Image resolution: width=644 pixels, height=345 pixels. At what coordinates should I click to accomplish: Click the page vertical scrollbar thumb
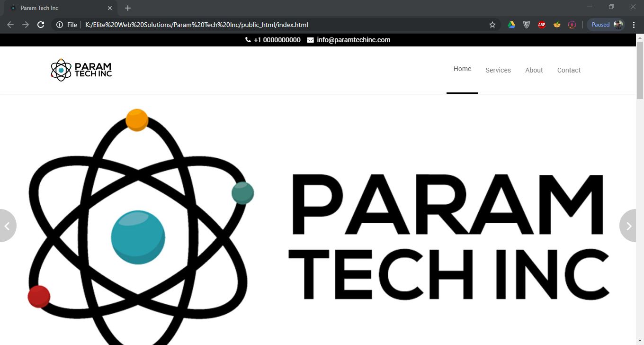coord(640,70)
